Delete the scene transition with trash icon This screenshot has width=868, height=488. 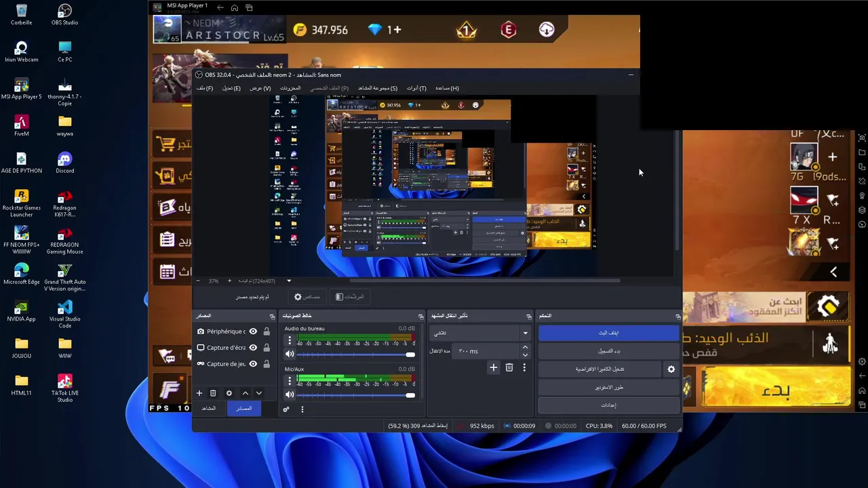click(x=509, y=367)
